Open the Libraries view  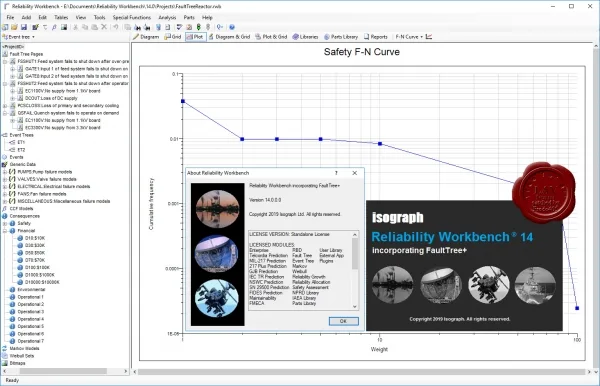pos(305,37)
